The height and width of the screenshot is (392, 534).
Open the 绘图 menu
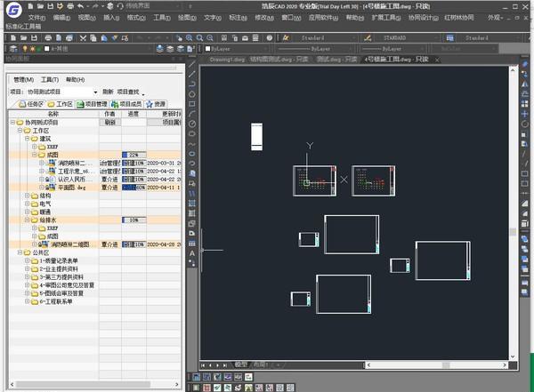pyautogui.click(x=187, y=18)
